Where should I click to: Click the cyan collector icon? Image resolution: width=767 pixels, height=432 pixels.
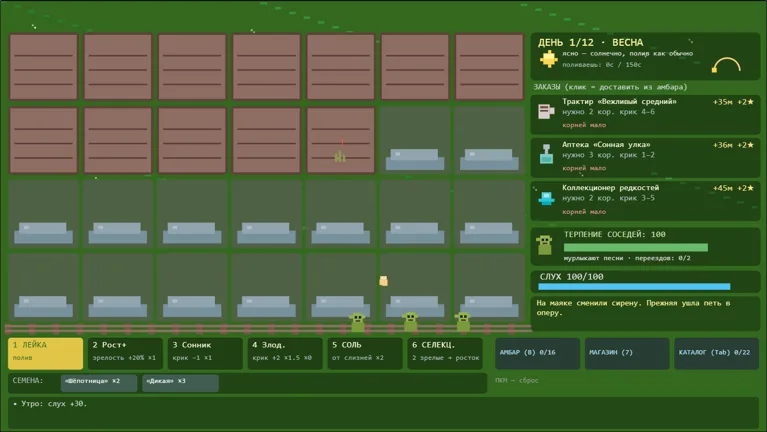(x=546, y=198)
